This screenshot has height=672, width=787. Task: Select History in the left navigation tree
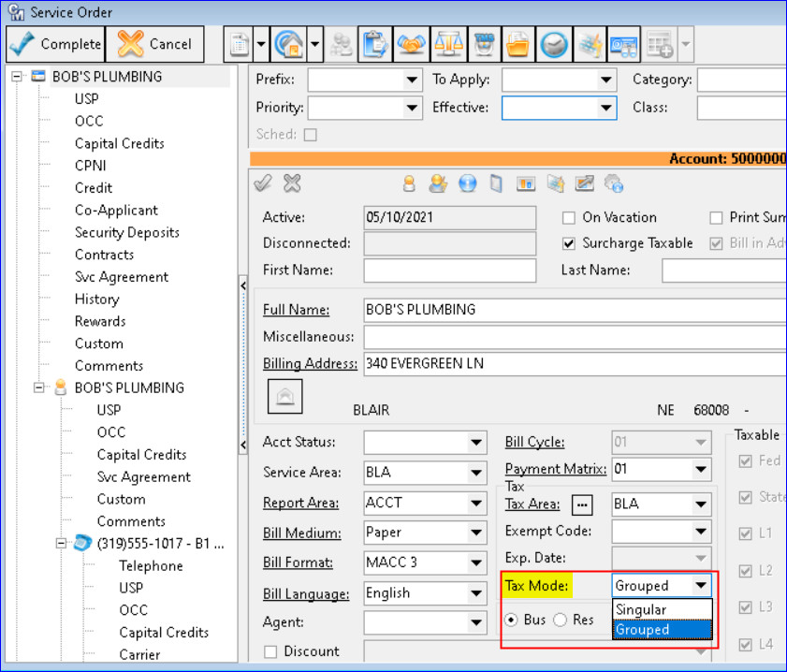(96, 299)
